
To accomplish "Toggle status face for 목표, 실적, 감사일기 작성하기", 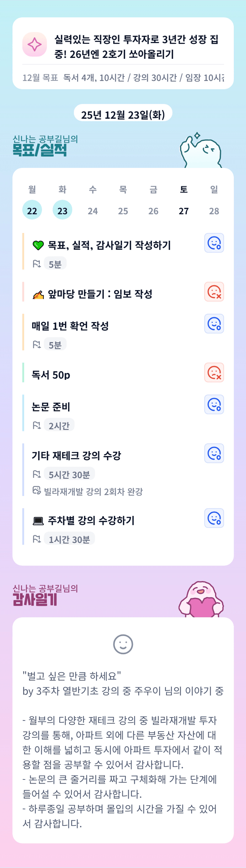I will (x=214, y=243).
